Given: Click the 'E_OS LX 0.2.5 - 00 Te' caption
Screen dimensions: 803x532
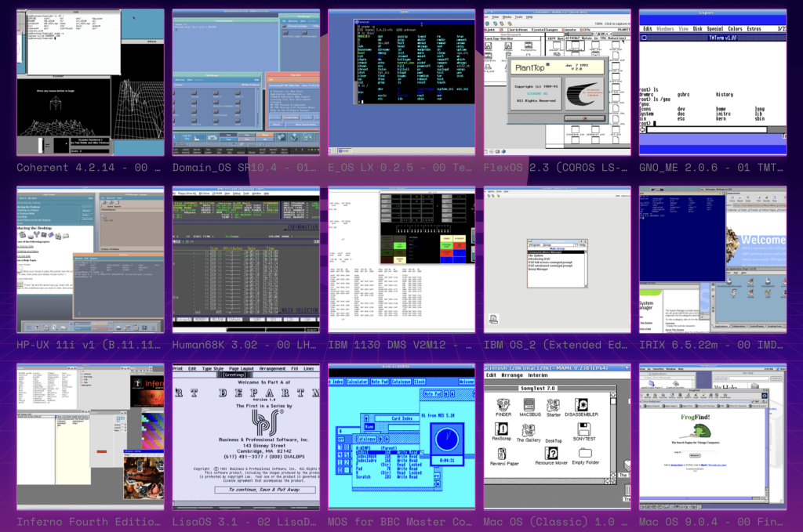Looking at the screenshot, I should coord(400,167).
